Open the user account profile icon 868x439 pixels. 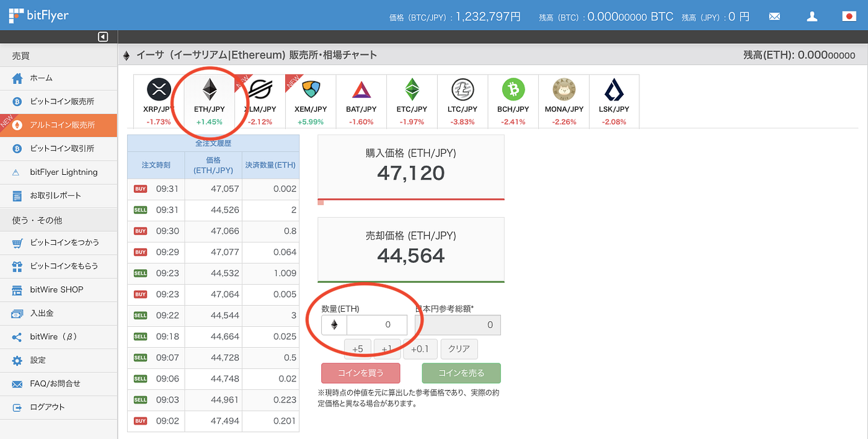(812, 17)
